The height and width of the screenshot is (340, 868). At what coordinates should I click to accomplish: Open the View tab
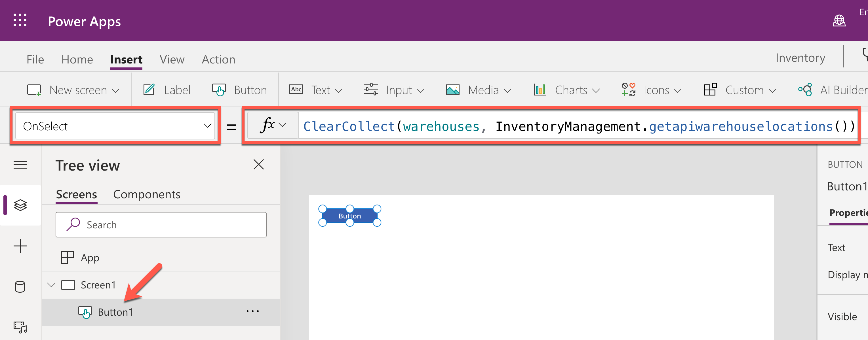(x=172, y=59)
